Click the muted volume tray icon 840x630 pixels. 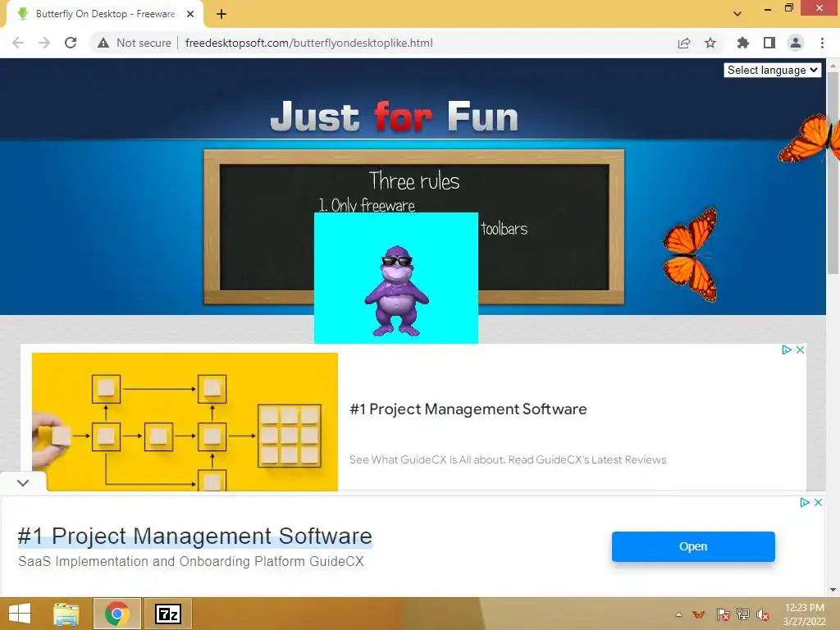tap(763, 614)
